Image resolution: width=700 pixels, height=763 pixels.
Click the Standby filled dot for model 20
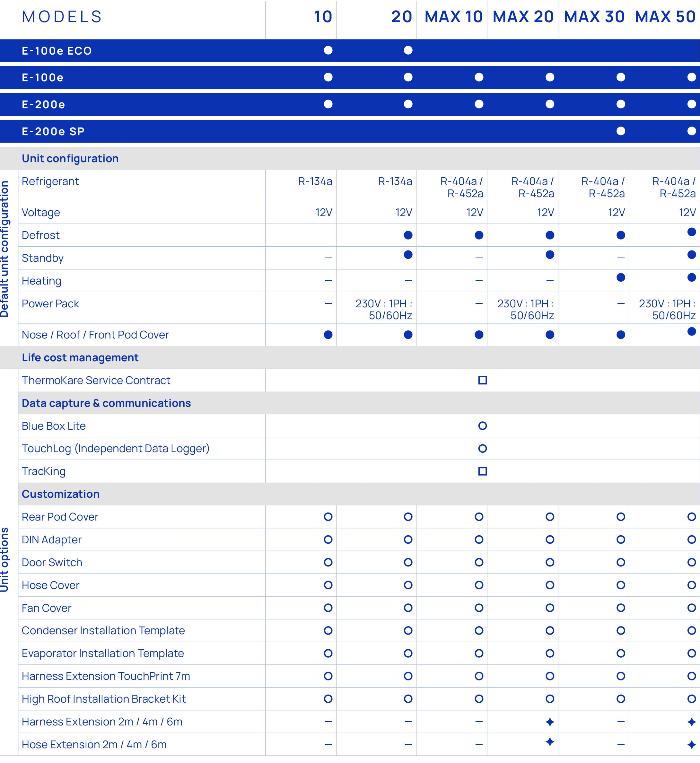coord(408,255)
